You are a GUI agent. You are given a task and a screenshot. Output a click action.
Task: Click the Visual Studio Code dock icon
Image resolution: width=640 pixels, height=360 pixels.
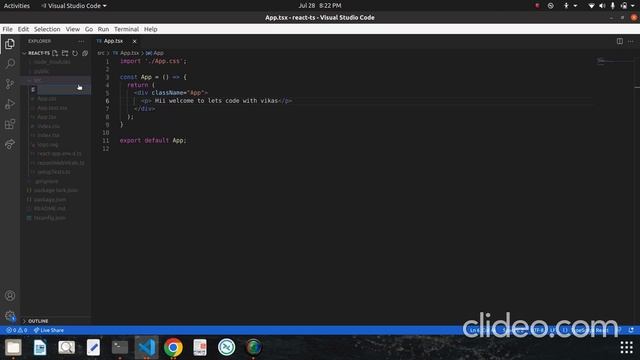pos(147,347)
